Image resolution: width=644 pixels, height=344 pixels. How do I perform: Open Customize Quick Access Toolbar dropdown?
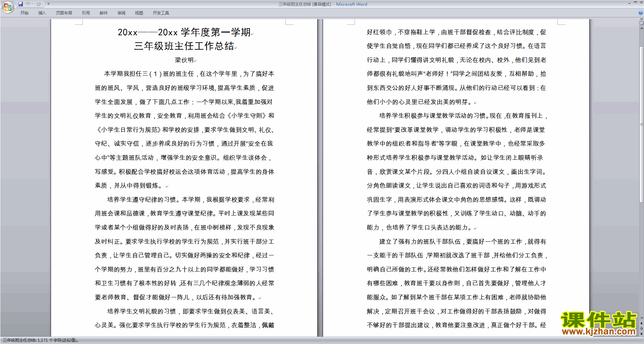coord(48,4)
